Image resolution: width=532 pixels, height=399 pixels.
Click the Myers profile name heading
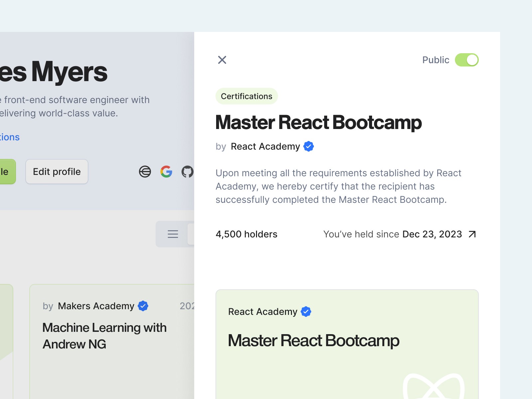tap(54, 71)
